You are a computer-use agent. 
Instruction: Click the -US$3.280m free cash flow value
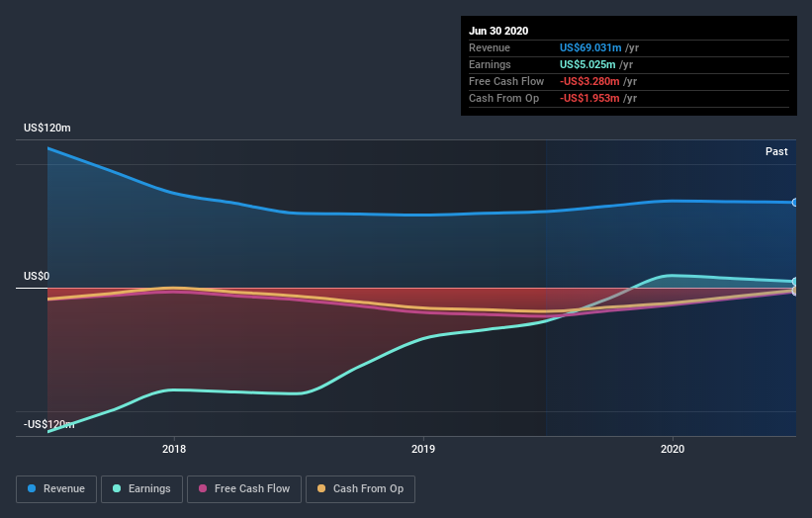(x=589, y=81)
